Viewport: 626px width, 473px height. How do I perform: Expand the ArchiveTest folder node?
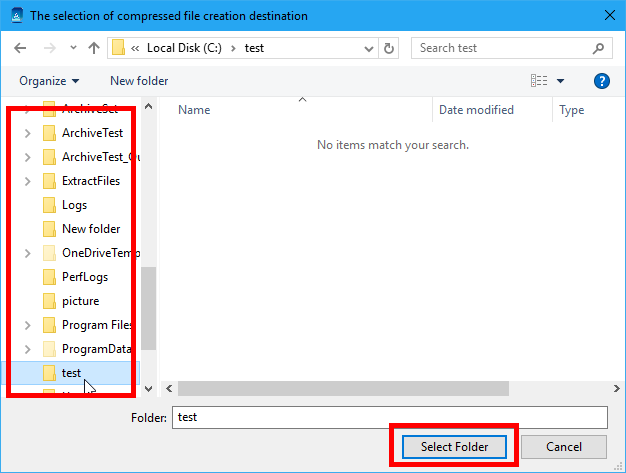27,133
